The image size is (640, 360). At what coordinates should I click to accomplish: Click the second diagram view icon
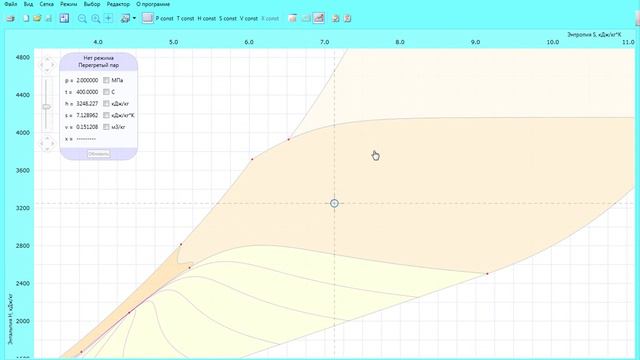pos(306,18)
